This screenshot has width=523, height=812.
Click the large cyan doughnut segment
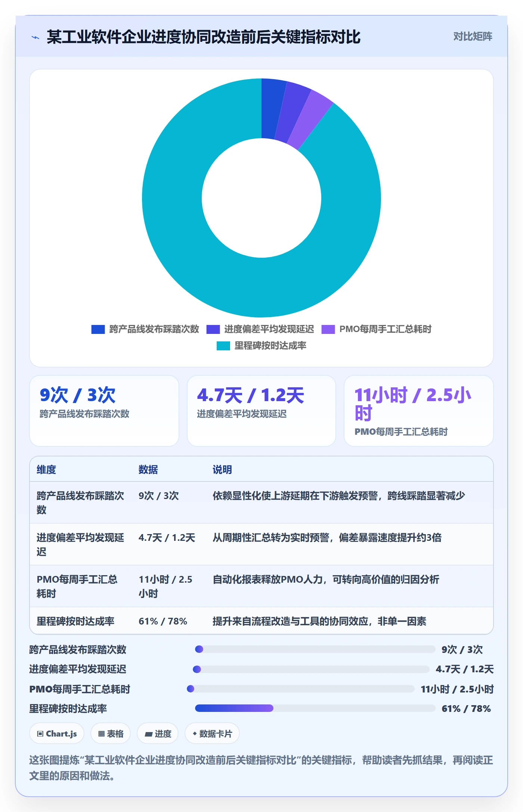coord(232,280)
